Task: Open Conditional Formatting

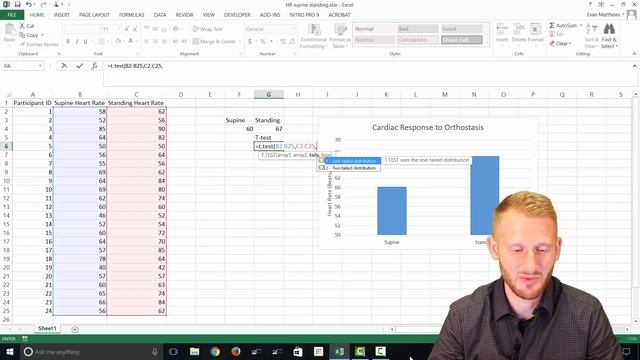Action: [313, 36]
